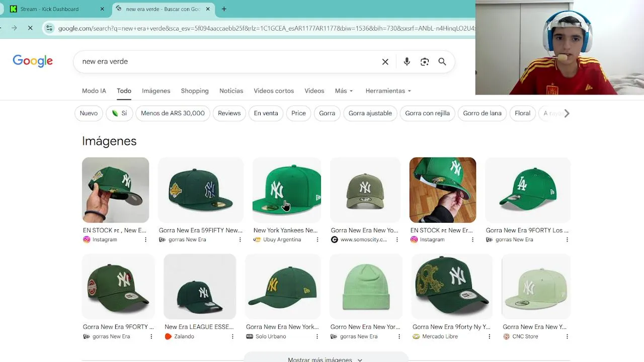View site information icon in address bar
This screenshot has height=362, width=644.
point(49,28)
